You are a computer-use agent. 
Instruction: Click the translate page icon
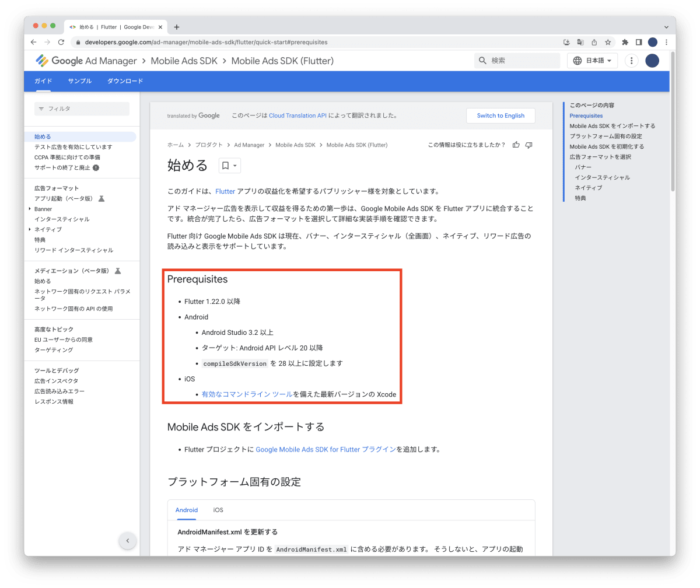point(580,42)
